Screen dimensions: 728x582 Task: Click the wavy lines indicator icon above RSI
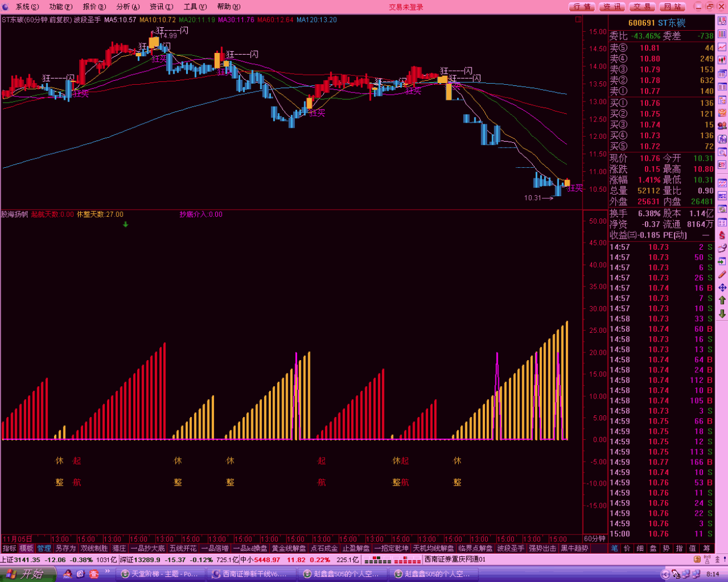pyautogui.click(x=722, y=183)
